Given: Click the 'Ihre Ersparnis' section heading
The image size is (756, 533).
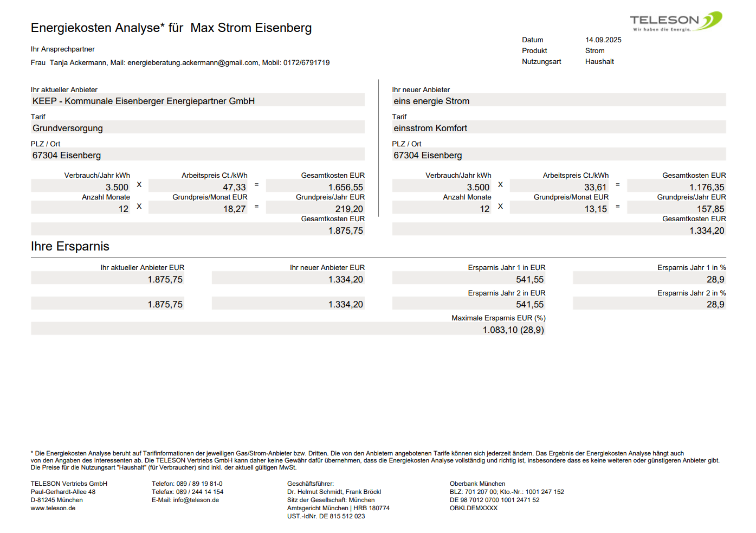Looking at the screenshot, I should pyautogui.click(x=70, y=246).
